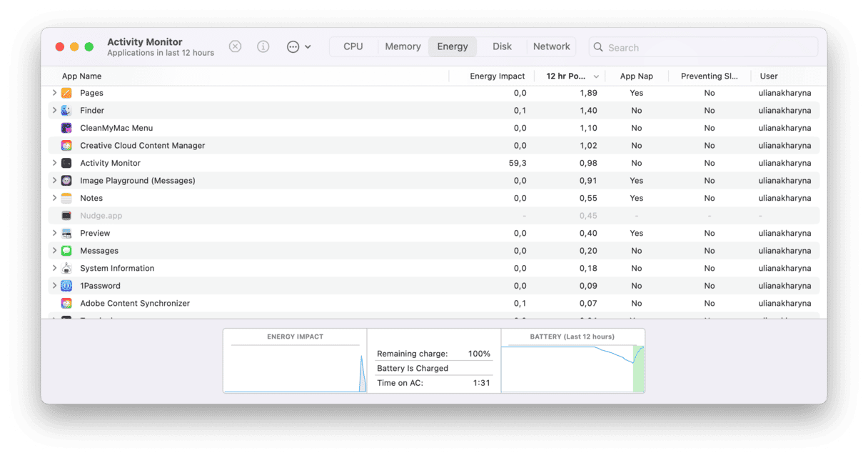The width and height of the screenshot is (868, 458).
Task: Click the Notes app icon
Action: pyautogui.click(x=66, y=198)
